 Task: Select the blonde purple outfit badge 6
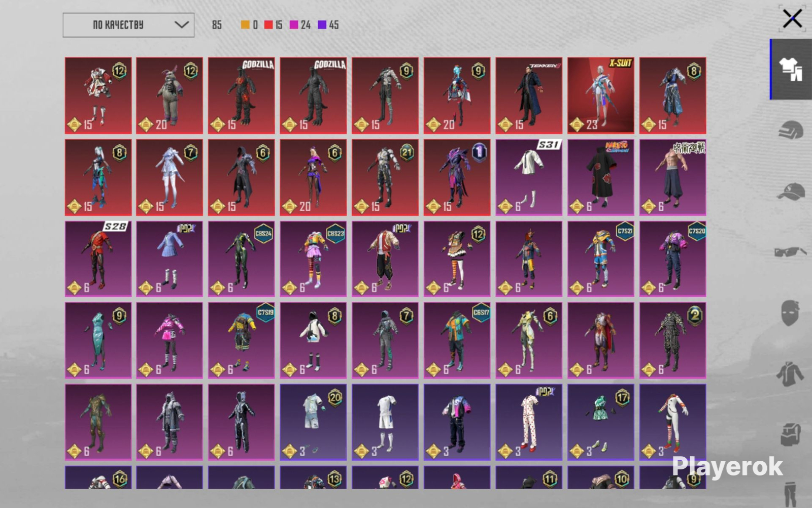(x=313, y=177)
